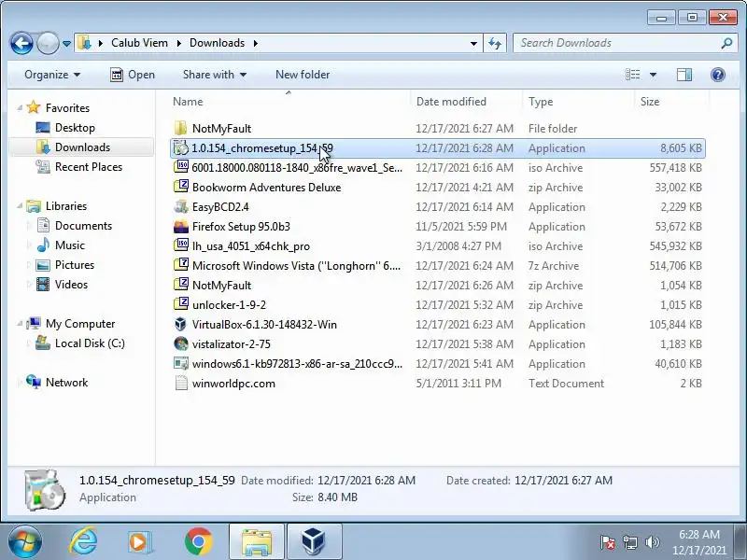Go back with the Back arrow button
This screenshot has width=747, height=560.
[x=21, y=43]
